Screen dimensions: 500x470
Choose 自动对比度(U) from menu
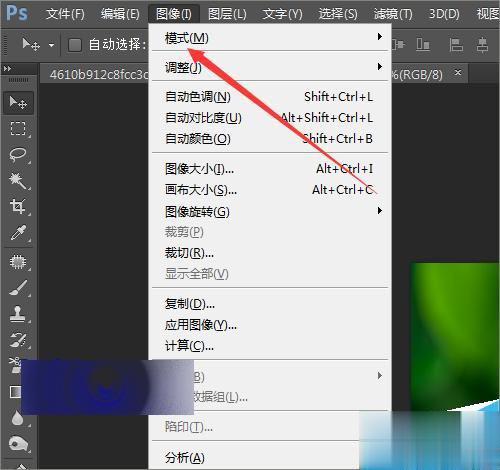pos(270,118)
